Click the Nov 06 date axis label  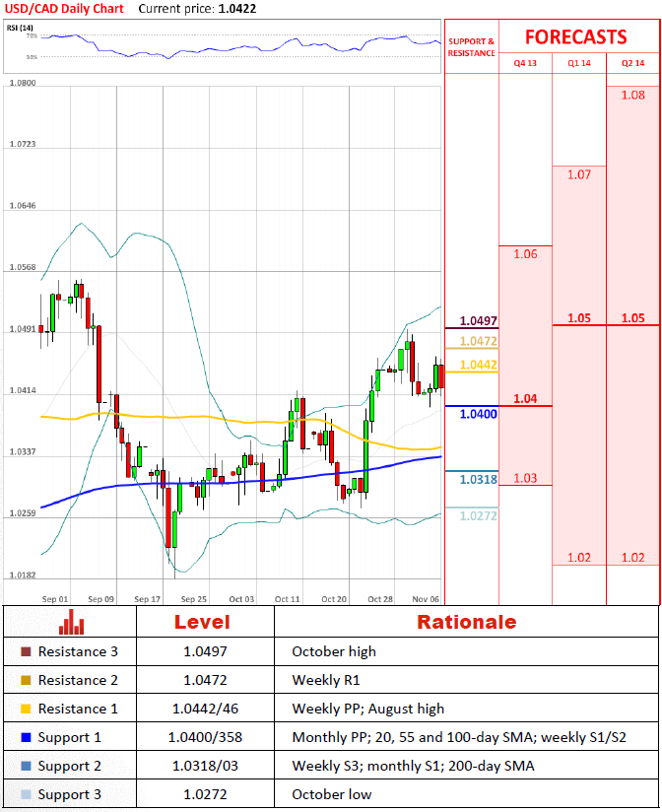(x=426, y=599)
